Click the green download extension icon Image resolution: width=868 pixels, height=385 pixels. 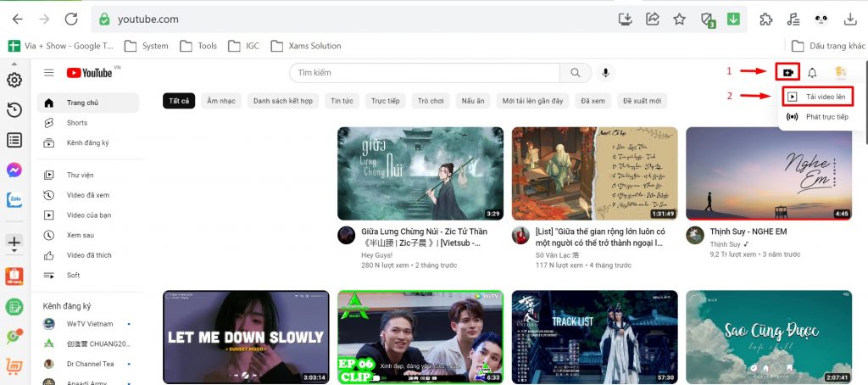[x=733, y=20]
